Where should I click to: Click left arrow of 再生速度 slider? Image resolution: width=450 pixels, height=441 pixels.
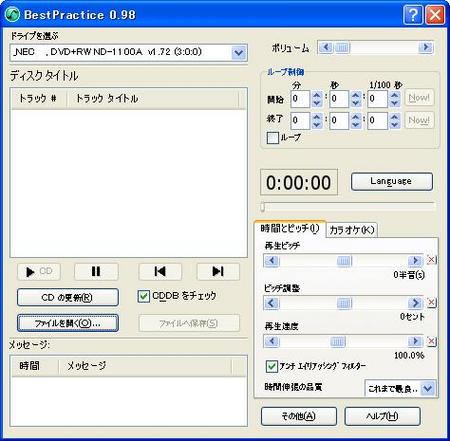click(271, 341)
